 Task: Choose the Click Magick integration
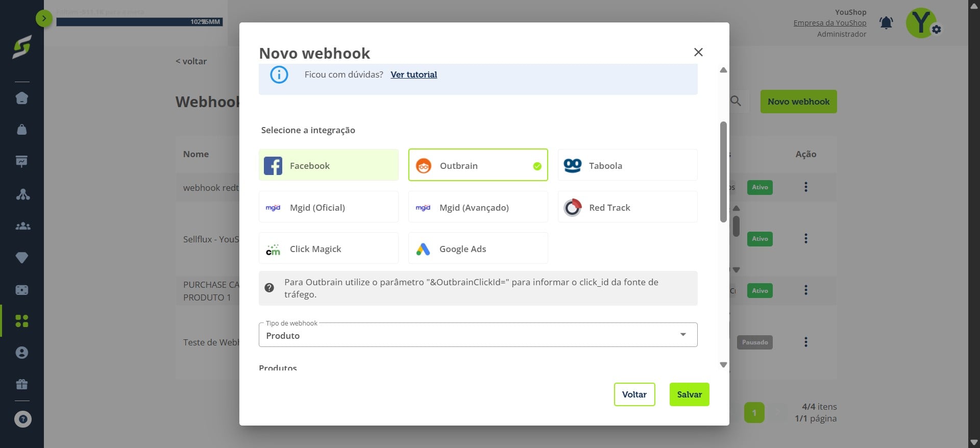coord(328,248)
